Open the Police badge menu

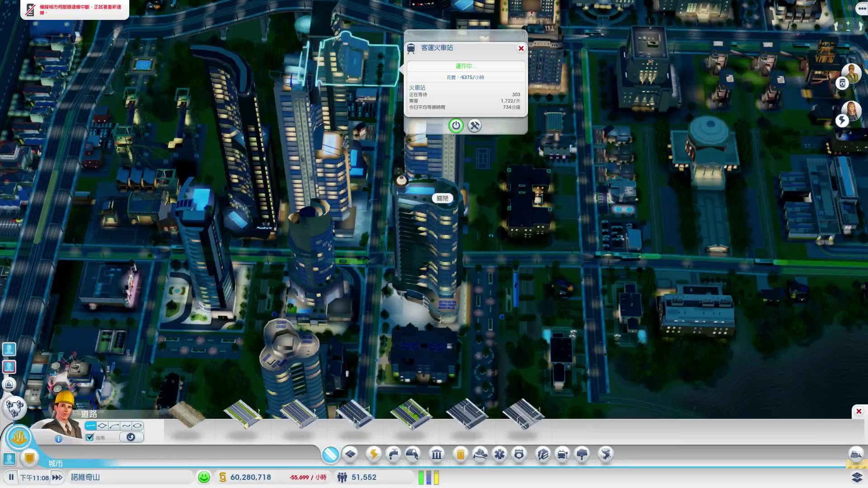coord(519,454)
